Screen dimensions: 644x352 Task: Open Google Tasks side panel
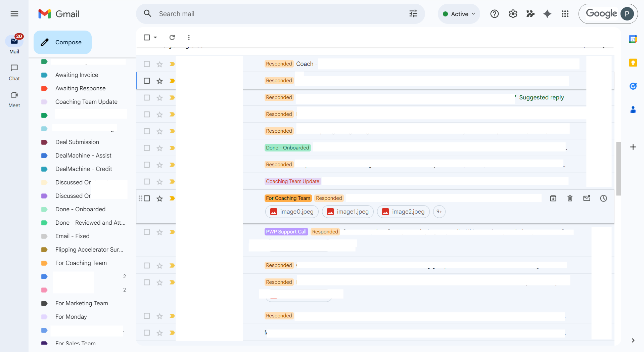tap(633, 86)
